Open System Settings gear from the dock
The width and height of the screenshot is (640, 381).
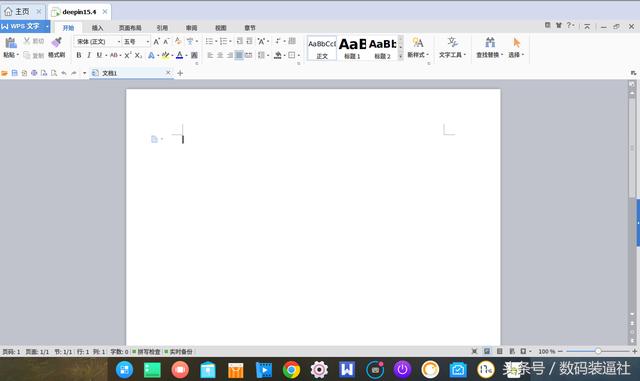(x=319, y=370)
